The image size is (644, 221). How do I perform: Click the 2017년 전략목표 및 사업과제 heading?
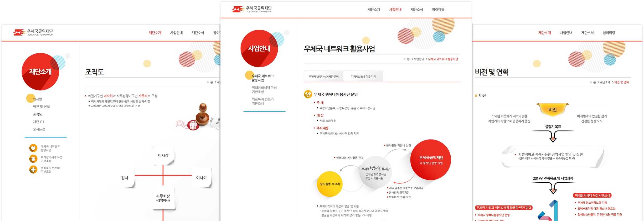click(x=553, y=178)
